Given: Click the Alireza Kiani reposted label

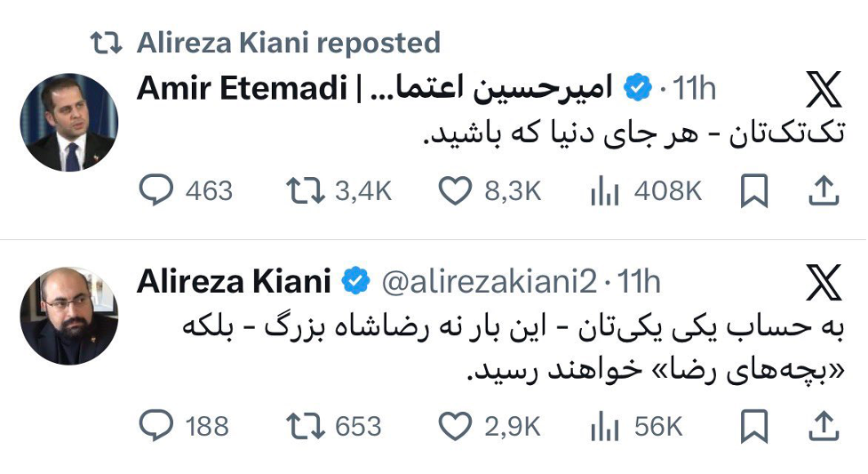Looking at the screenshot, I should [x=288, y=42].
